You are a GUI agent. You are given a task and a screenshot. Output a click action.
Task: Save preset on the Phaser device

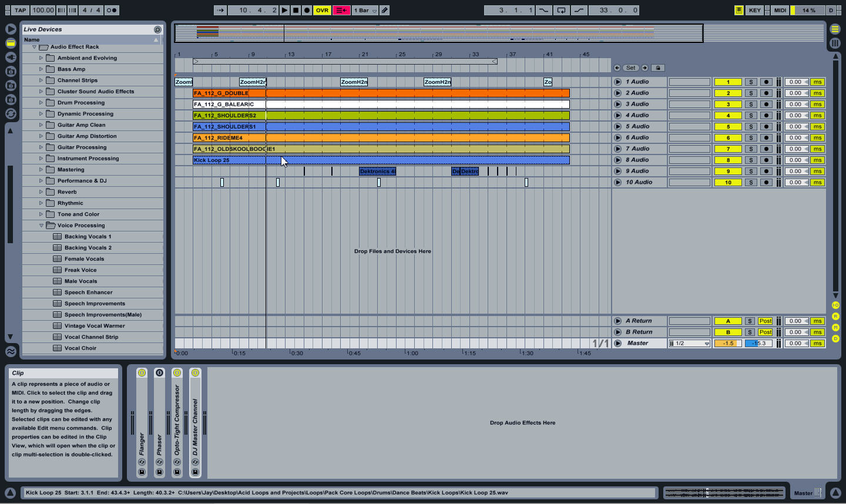pyautogui.click(x=159, y=472)
